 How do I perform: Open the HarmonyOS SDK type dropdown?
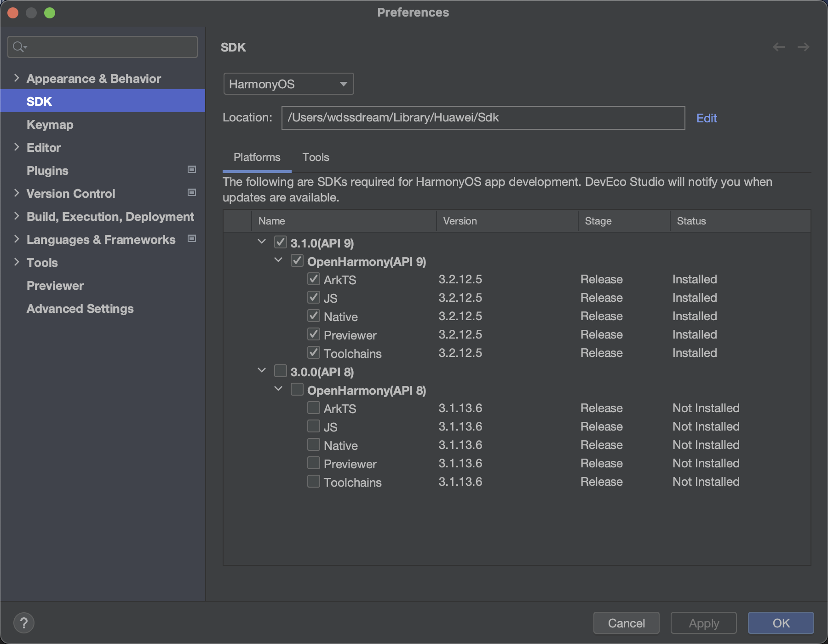pos(288,84)
